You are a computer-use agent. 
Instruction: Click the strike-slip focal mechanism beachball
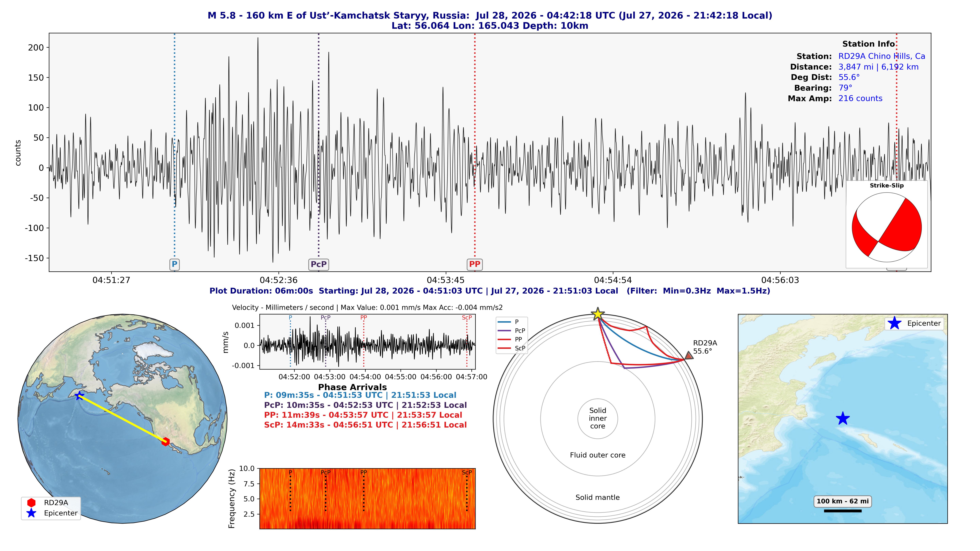tap(886, 227)
